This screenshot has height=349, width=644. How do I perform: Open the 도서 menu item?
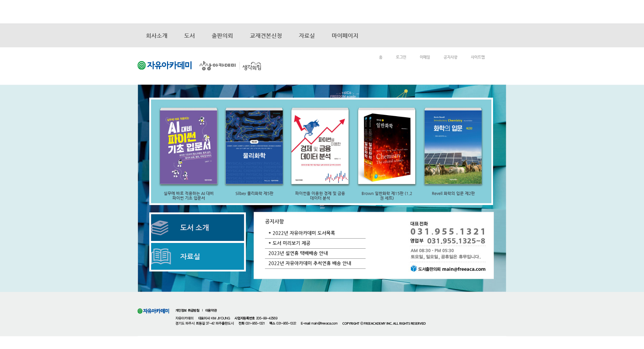[189, 36]
